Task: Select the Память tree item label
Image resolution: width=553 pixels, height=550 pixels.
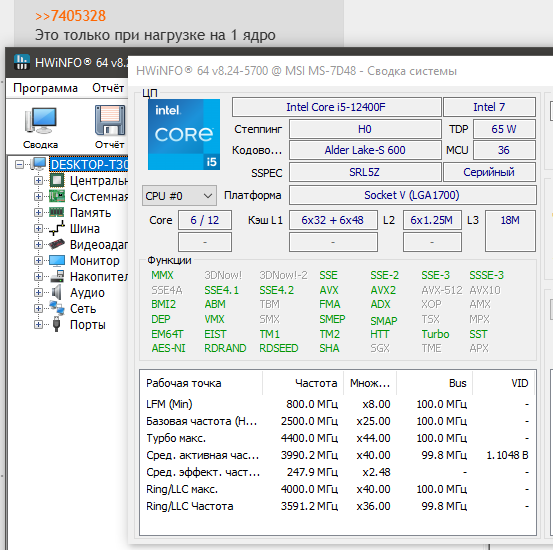Action: pos(90,213)
